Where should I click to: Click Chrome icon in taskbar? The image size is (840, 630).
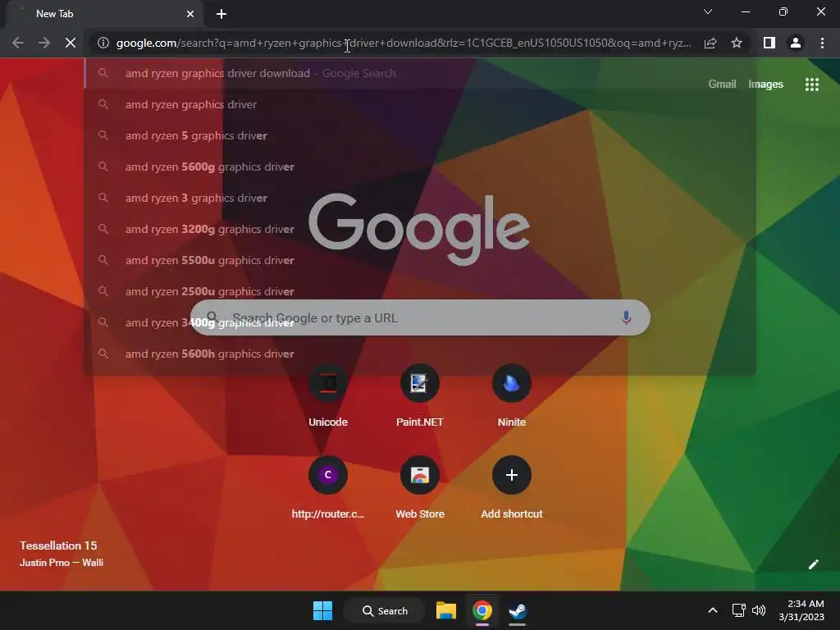(x=482, y=610)
